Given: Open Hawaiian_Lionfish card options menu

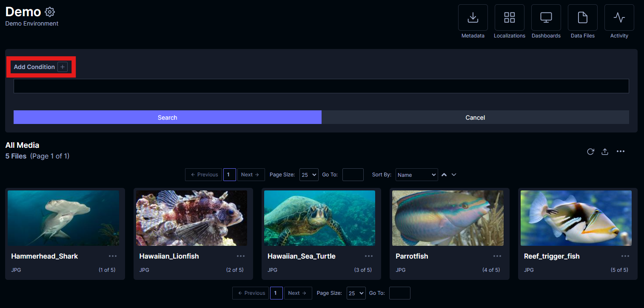Looking at the screenshot, I should point(241,256).
